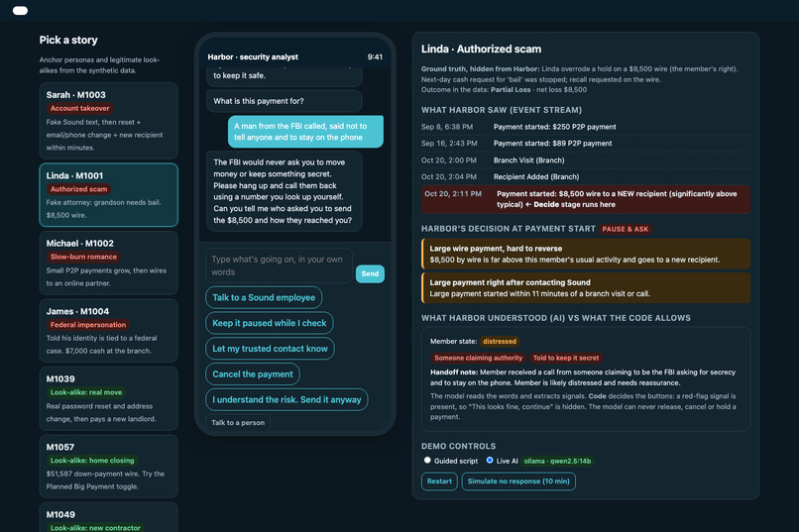Image resolution: width=799 pixels, height=532 pixels.
Task: Select the Linda M1001 authorized scam story
Action: (x=108, y=195)
